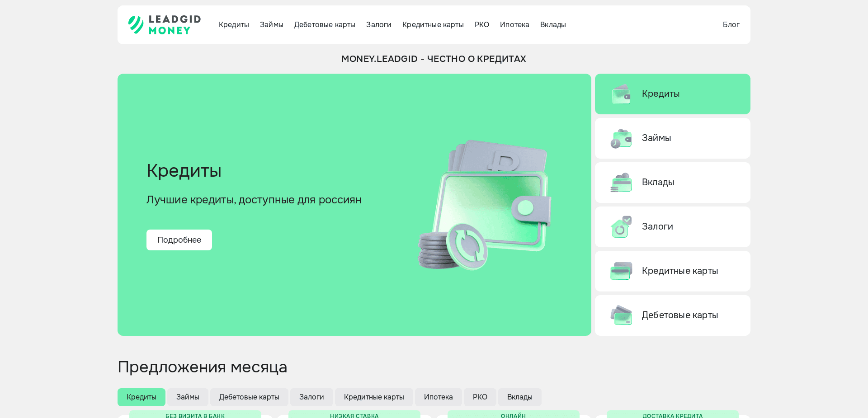This screenshot has height=418, width=868.
Task: Select the Кредитные карты filter pill
Action: [374, 397]
